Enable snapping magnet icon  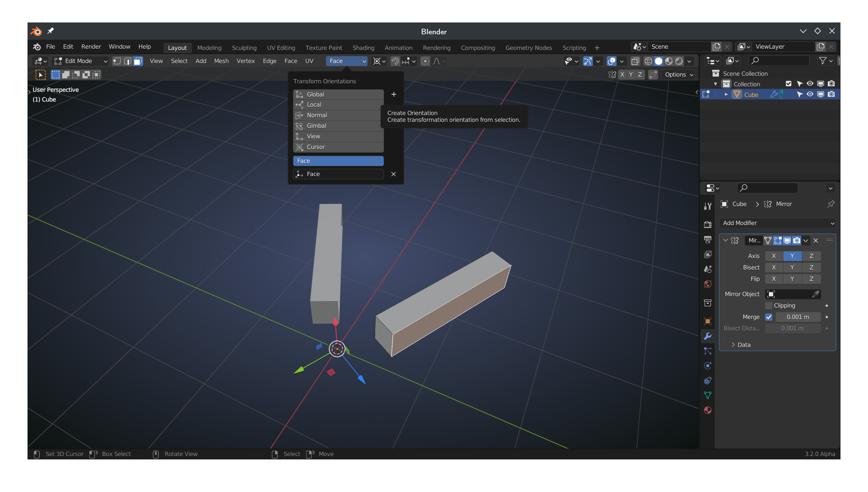395,61
